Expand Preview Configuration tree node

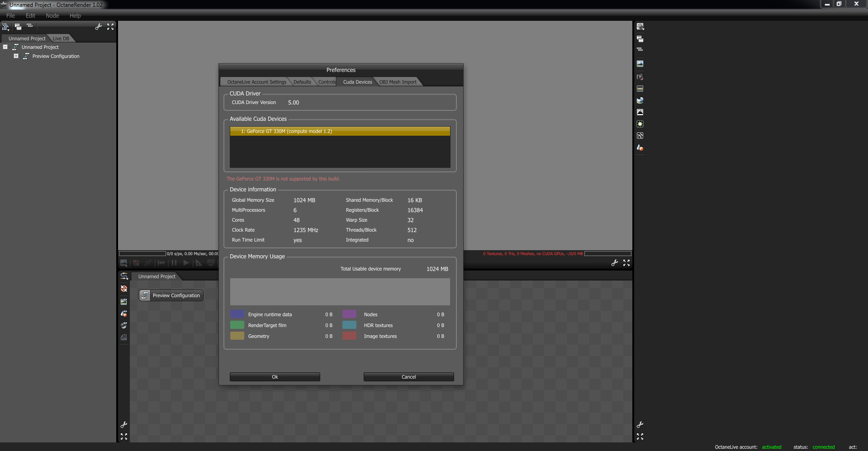16,56
